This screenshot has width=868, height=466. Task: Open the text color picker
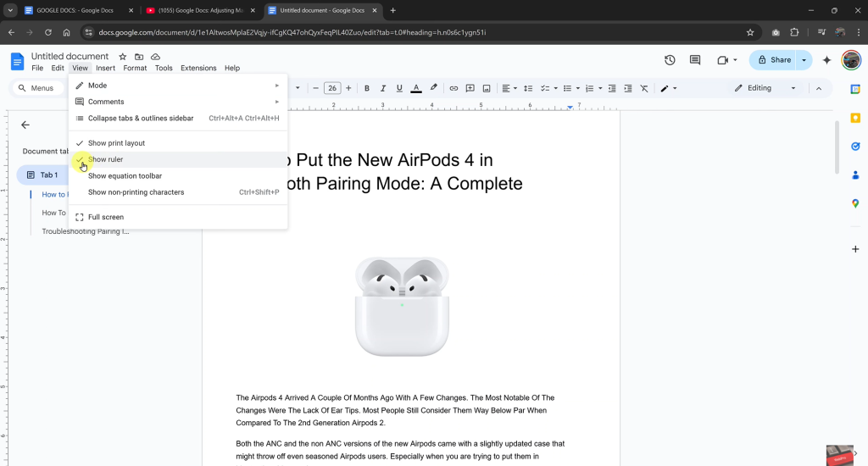(416, 88)
